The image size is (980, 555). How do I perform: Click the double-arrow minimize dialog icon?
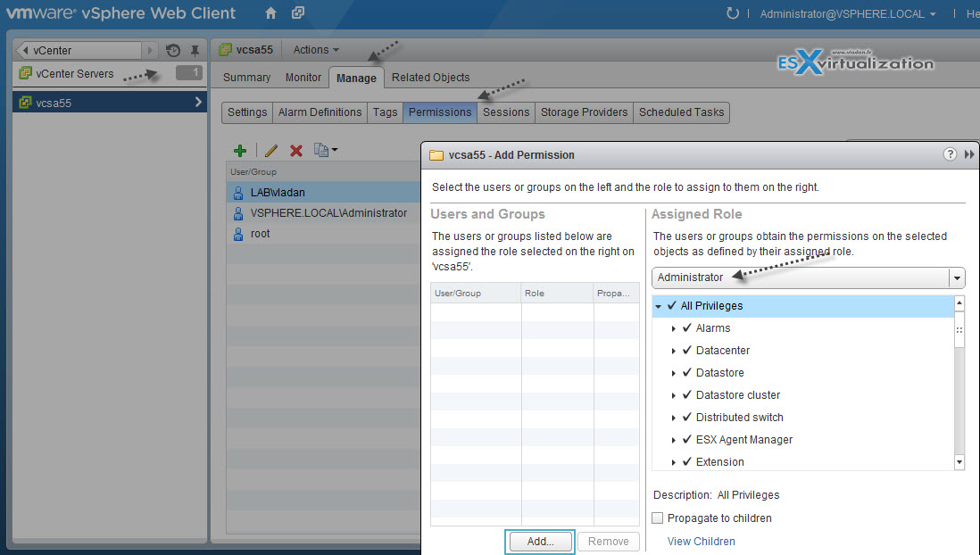point(968,154)
